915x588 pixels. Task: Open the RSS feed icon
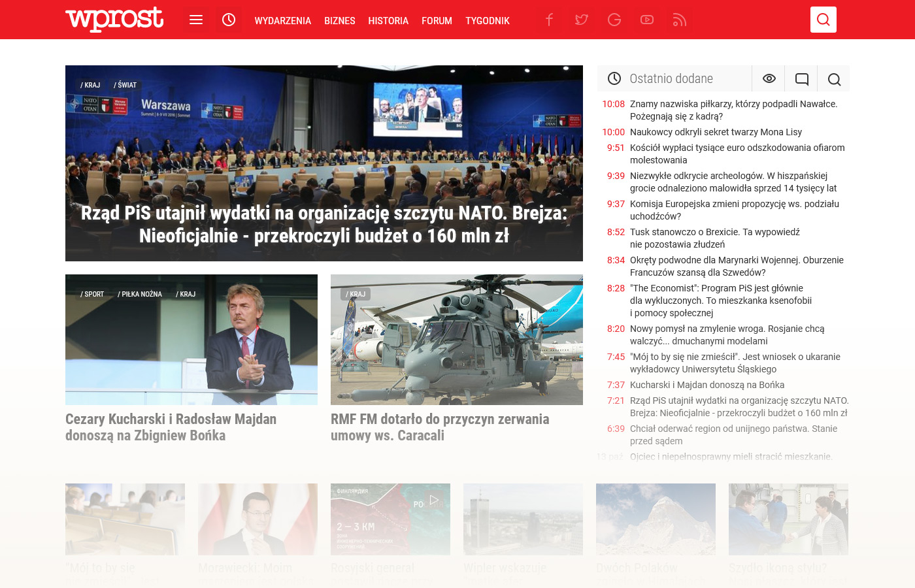coord(680,20)
